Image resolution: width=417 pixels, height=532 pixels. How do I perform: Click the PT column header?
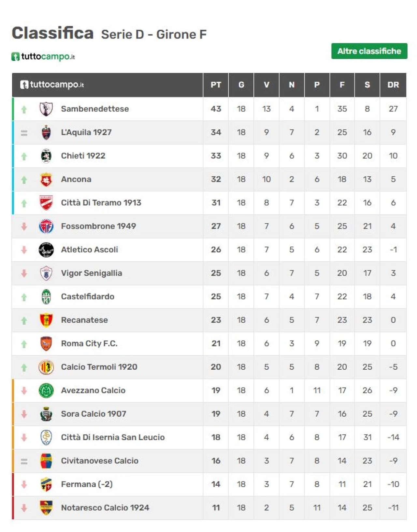pos(216,85)
